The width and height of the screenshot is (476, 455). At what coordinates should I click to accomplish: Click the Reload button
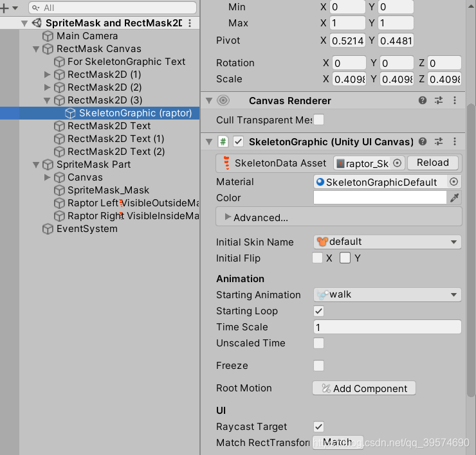coord(433,163)
